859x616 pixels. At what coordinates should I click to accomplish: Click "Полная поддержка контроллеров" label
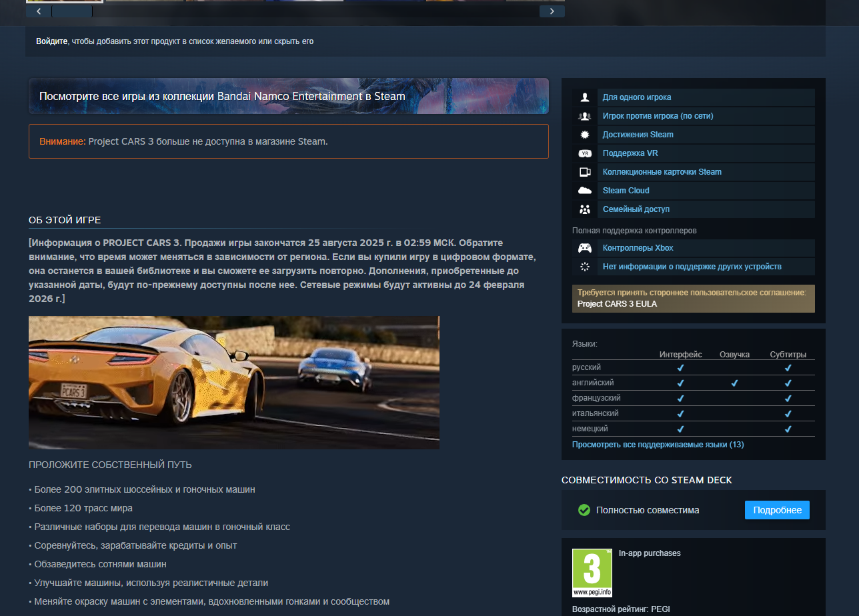(x=634, y=231)
